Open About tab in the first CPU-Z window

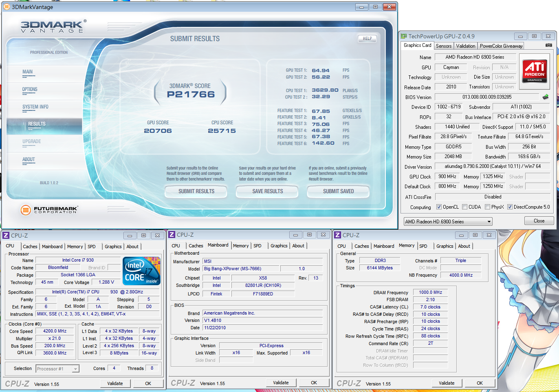pyautogui.click(x=132, y=247)
